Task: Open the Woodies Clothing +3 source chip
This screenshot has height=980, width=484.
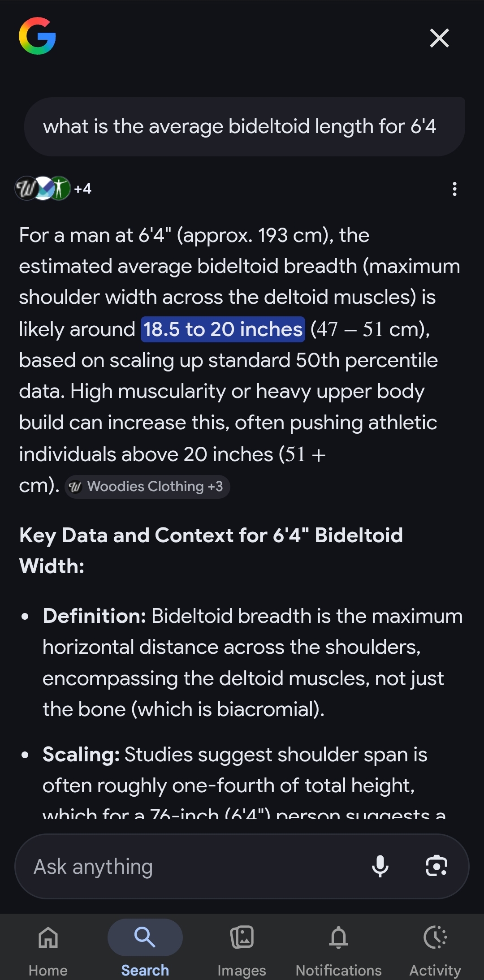Action: [x=147, y=487]
